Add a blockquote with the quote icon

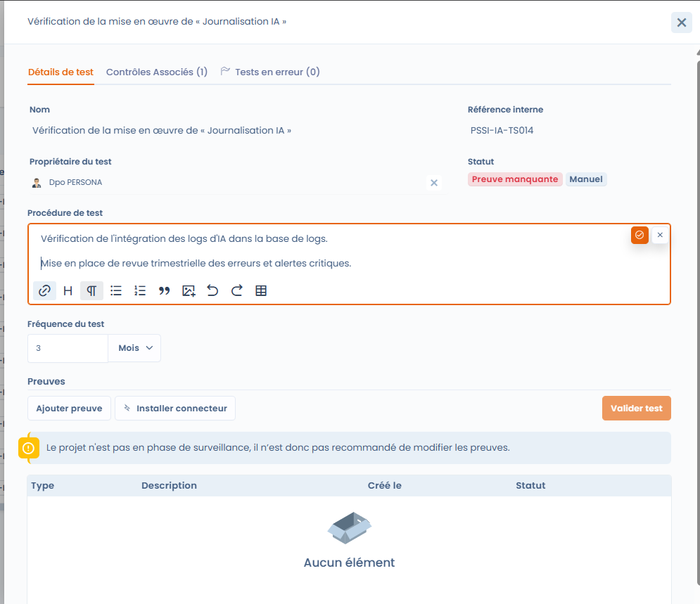coord(165,291)
